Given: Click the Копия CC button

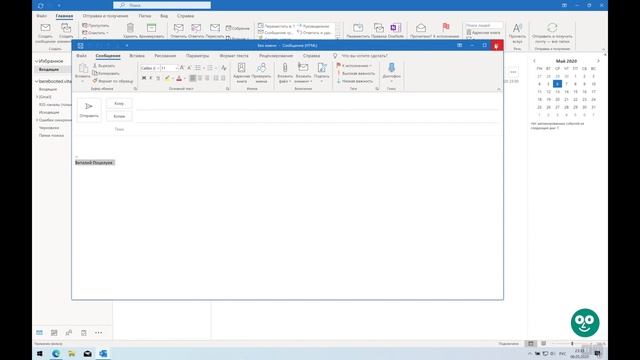Looking at the screenshot, I should [x=119, y=116].
